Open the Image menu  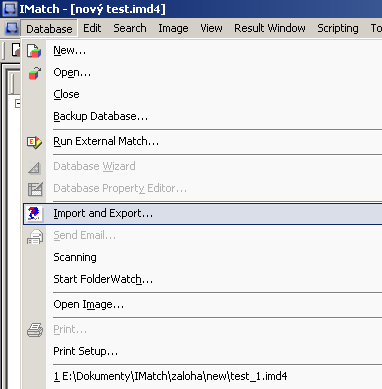coord(173,28)
